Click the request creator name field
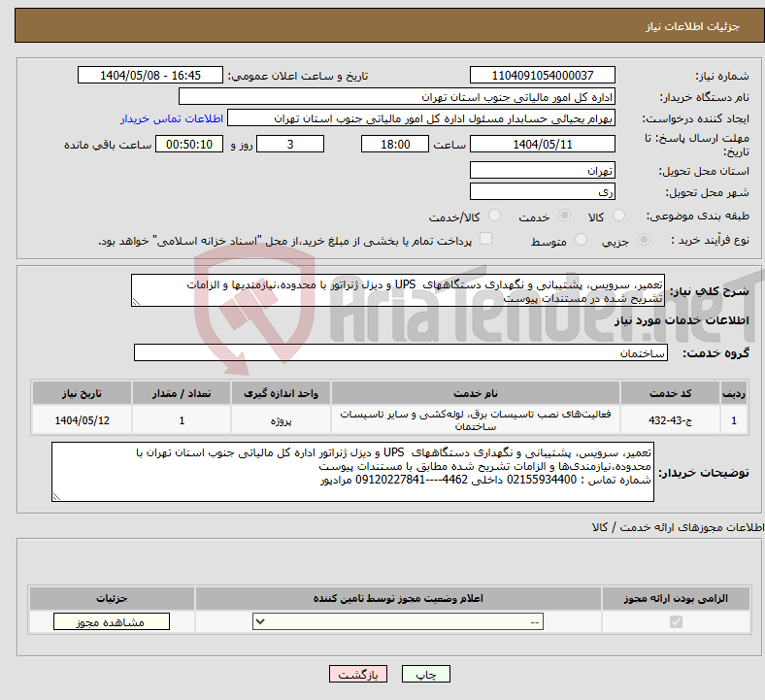The width and height of the screenshot is (765, 700). [x=421, y=118]
